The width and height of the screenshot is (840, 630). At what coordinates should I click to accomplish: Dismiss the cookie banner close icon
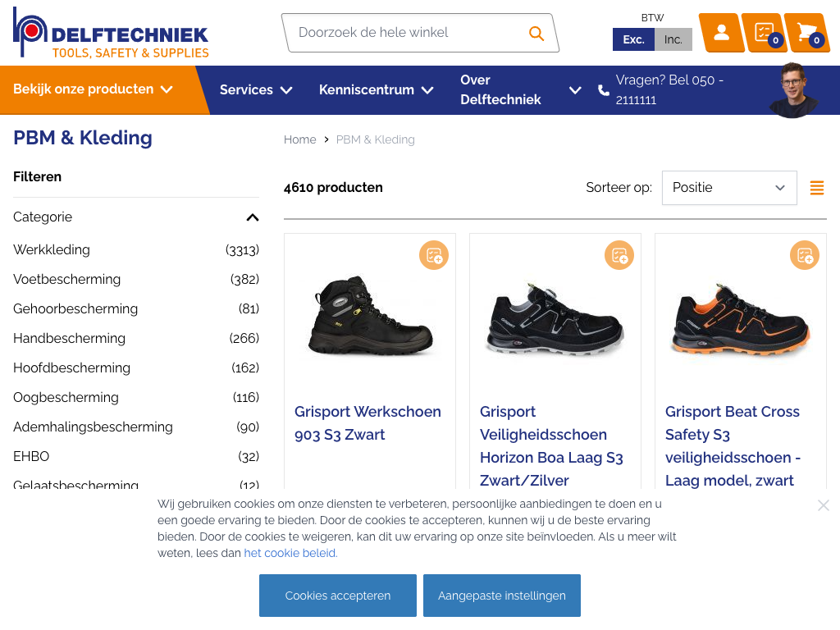(x=824, y=505)
